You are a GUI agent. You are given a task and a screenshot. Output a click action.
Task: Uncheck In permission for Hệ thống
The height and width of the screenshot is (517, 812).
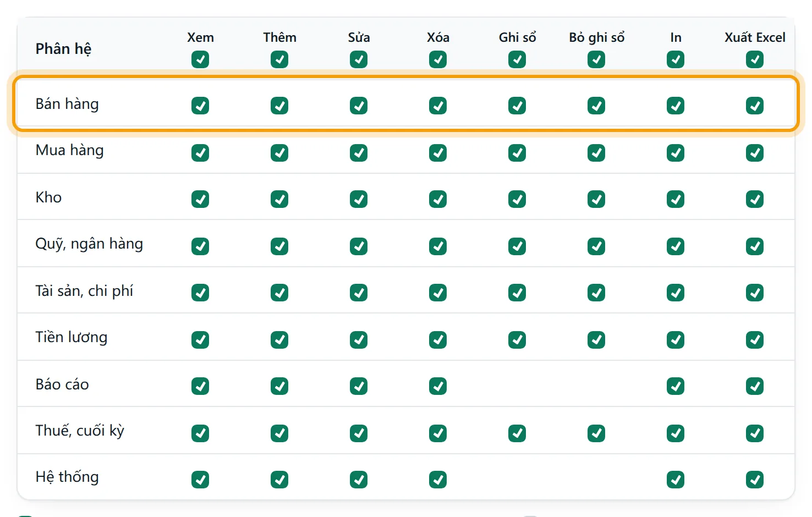pyautogui.click(x=676, y=480)
